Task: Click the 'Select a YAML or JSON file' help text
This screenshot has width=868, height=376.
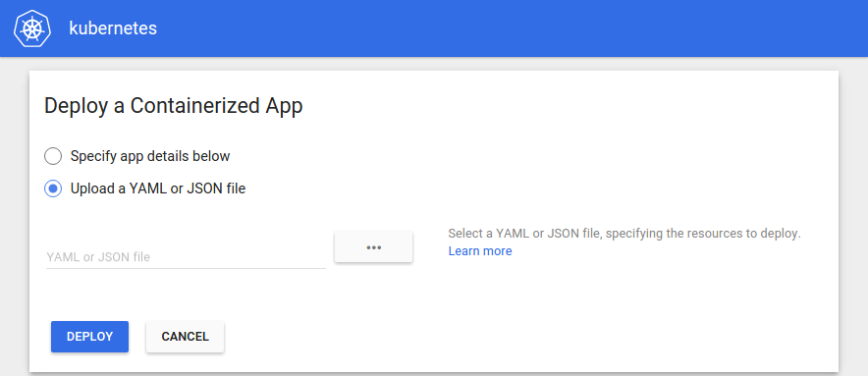Action: click(624, 233)
